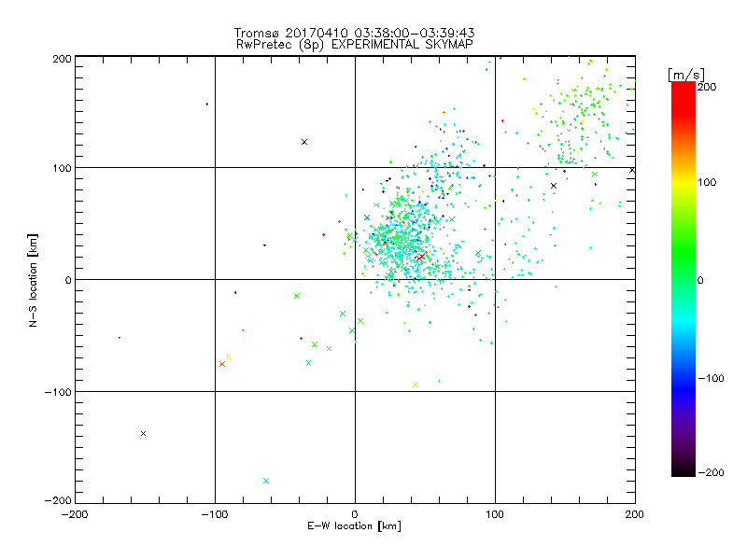747x560 pixels.
Task: Click the x-axis '0' tick label
Action: (355, 515)
